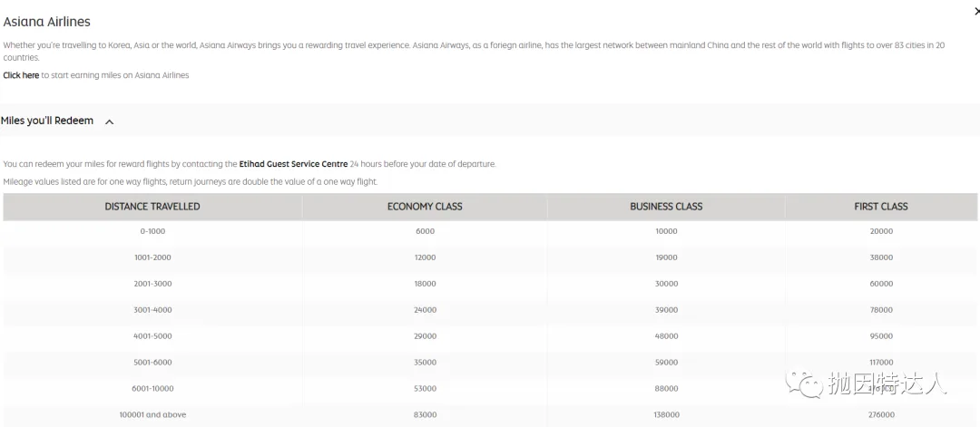Click the 48000 business miles value
Image resolution: width=980 pixels, height=427 pixels.
(x=666, y=335)
